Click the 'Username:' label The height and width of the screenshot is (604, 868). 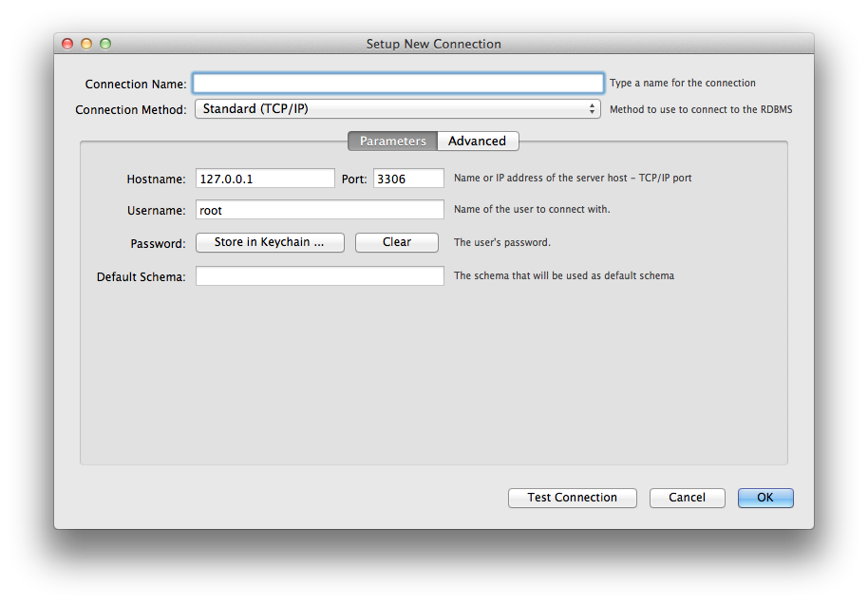pyautogui.click(x=156, y=211)
